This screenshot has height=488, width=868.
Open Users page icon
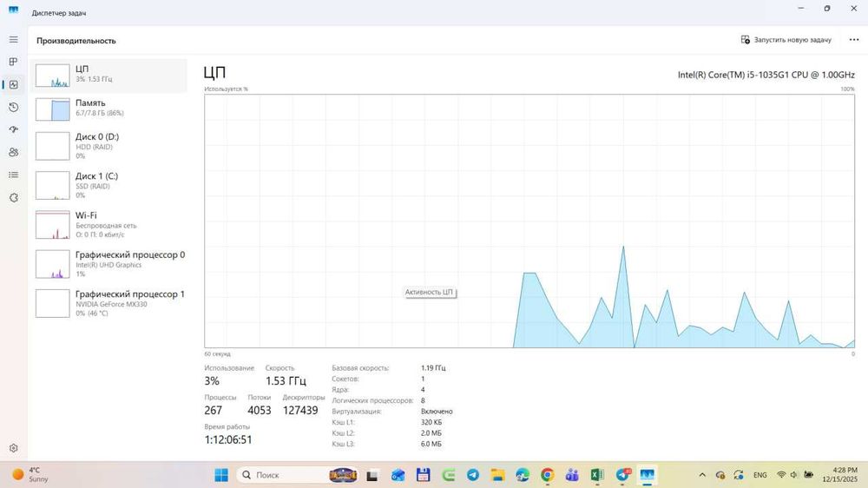[13, 152]
